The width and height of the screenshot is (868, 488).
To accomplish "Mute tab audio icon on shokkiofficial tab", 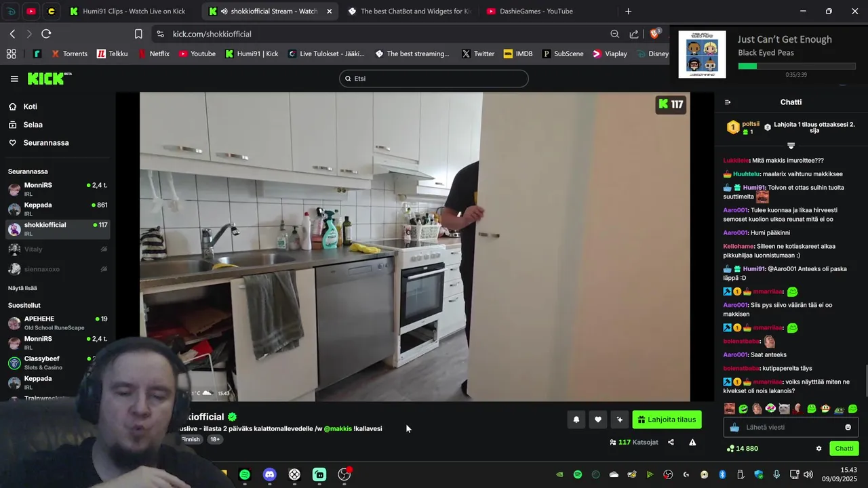I will (x=224, y=12).
